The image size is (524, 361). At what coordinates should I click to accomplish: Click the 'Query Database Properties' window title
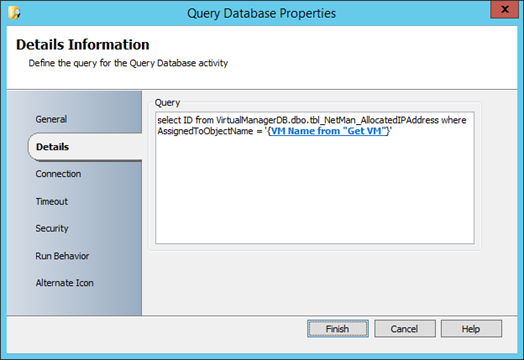coord(261,13)
